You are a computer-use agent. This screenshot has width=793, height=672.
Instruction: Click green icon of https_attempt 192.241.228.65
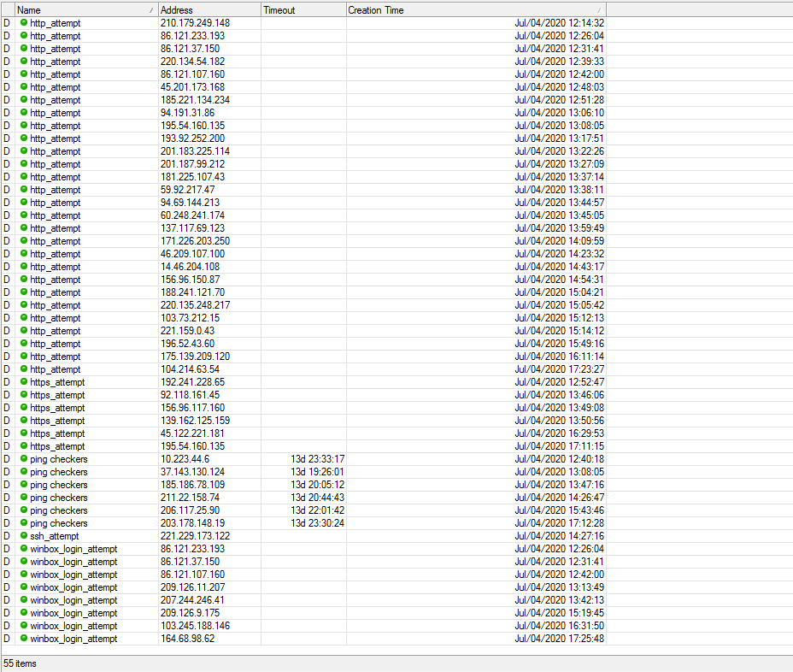24,381
